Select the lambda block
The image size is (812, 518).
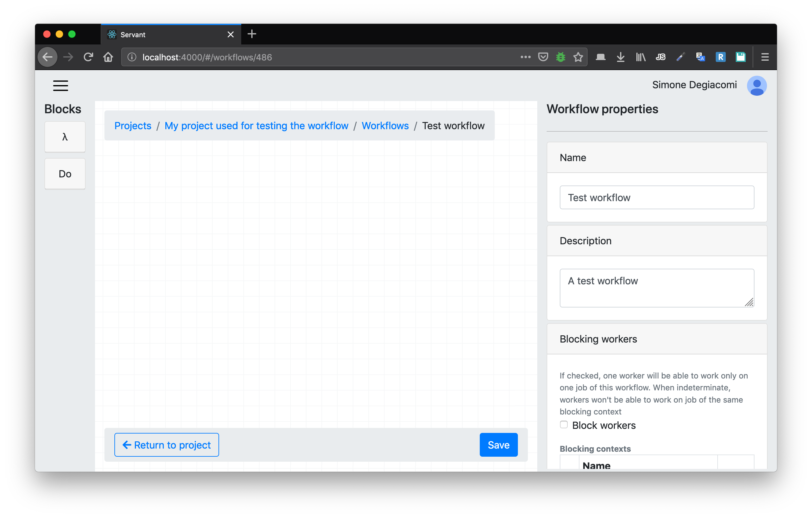65,137
